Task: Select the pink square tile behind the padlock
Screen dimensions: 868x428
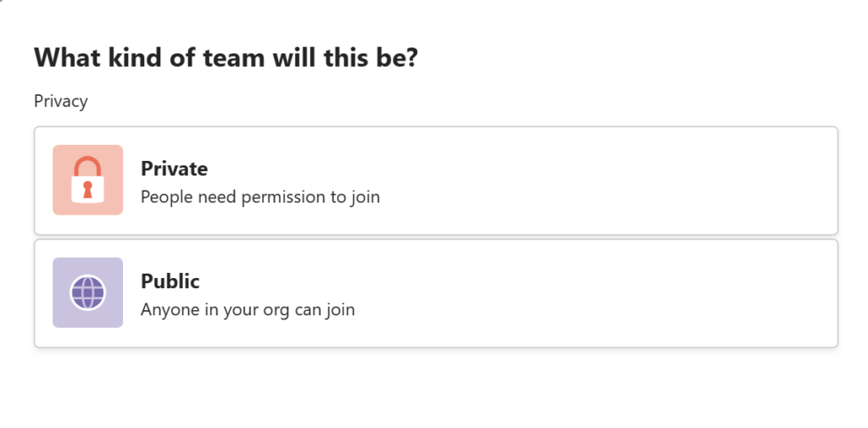Action: 87,180
